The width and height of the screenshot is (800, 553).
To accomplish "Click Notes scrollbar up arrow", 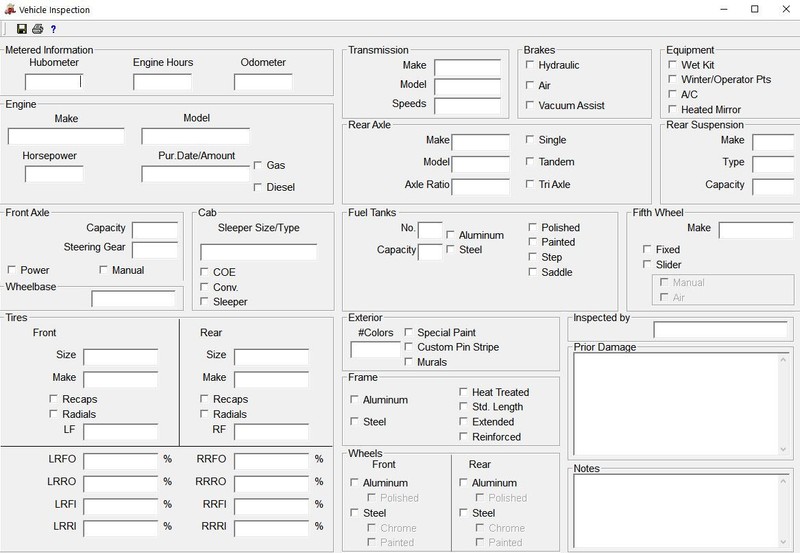I will pos(783,481).
